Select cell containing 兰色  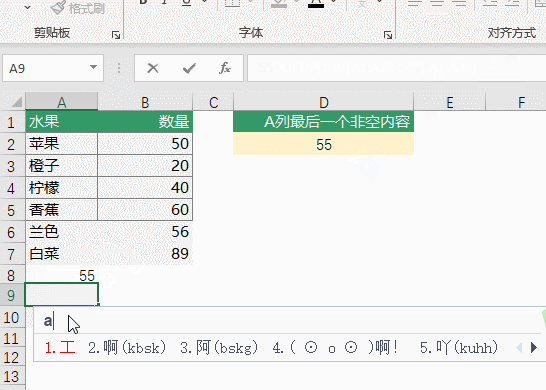coord(62,232)
